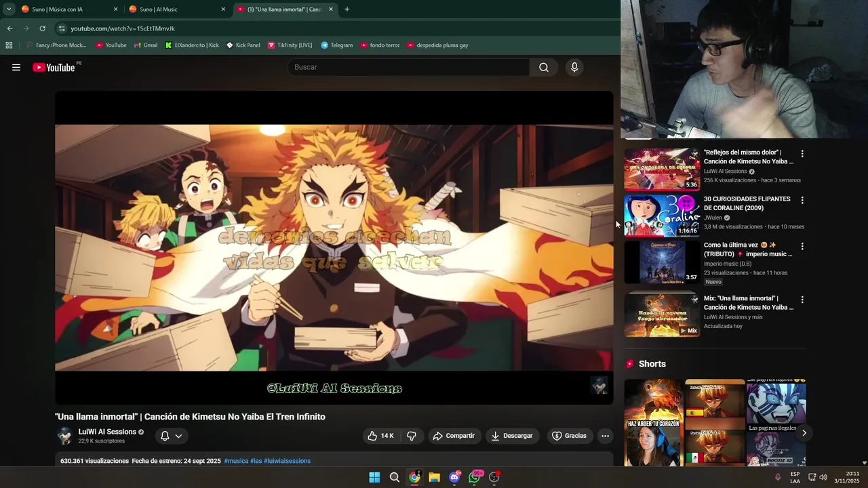Open LuiWi AI Sessions channel name link

coord(107,432)
